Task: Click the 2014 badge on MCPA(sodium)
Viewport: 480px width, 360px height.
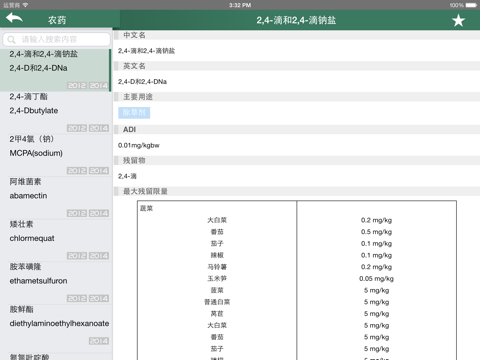Action: [99, 171]
